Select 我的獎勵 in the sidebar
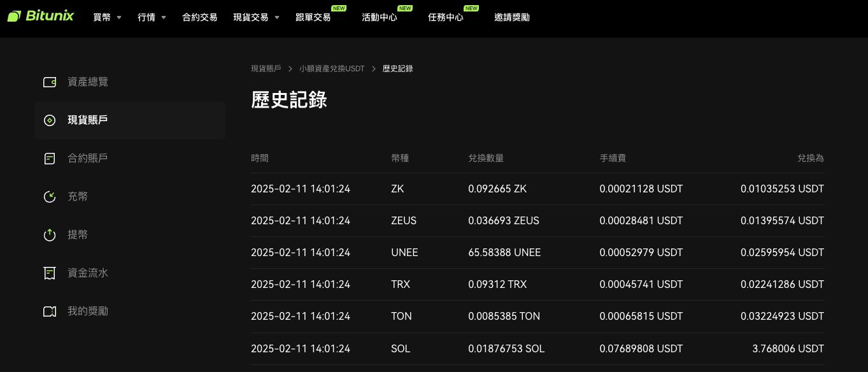This screenshot has width=868, height=372. pyautogui.click(x=130, y=311)
